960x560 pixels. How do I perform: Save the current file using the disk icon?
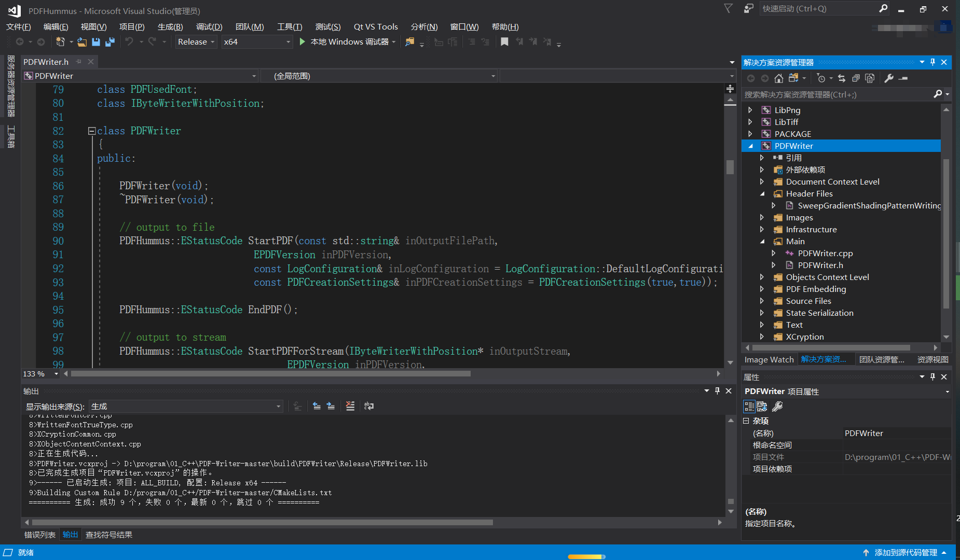click(95, 42)
